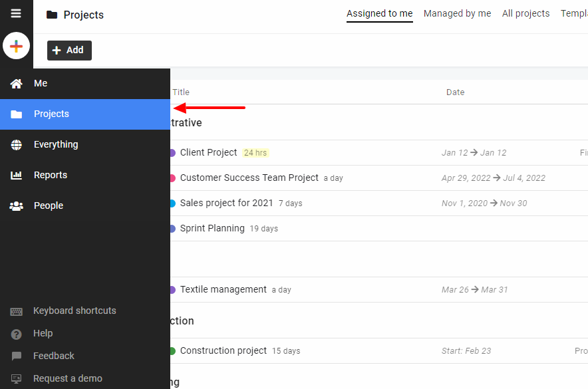588x389 pixels.
Task: Click the folder icon in the Projects sidebar item
Action: pyautogui.click(x=16, y=114)
